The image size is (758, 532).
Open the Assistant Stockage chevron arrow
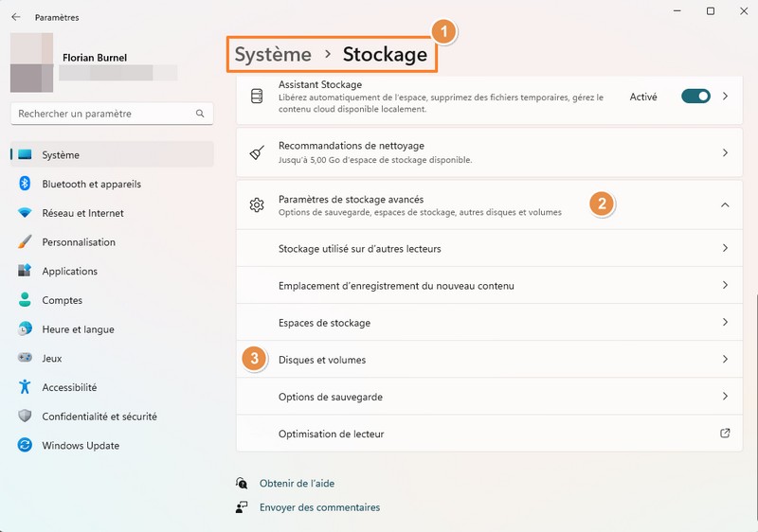click(x=725, y=97)
